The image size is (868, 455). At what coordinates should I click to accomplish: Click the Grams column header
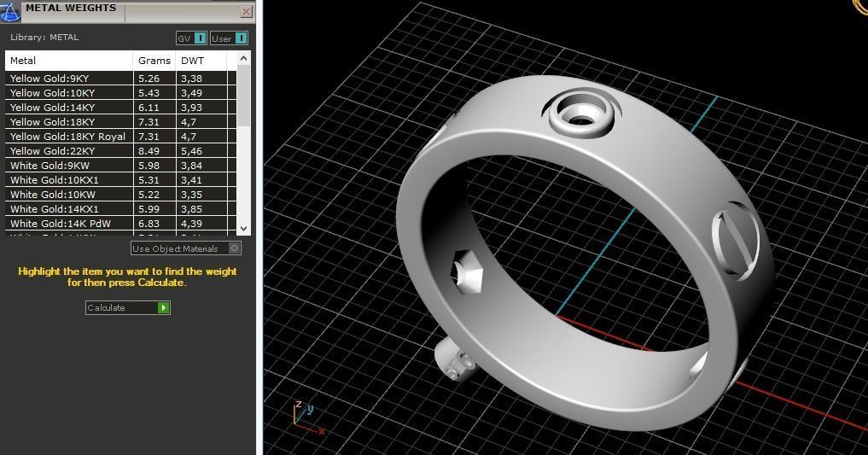[x=154, y=61]
